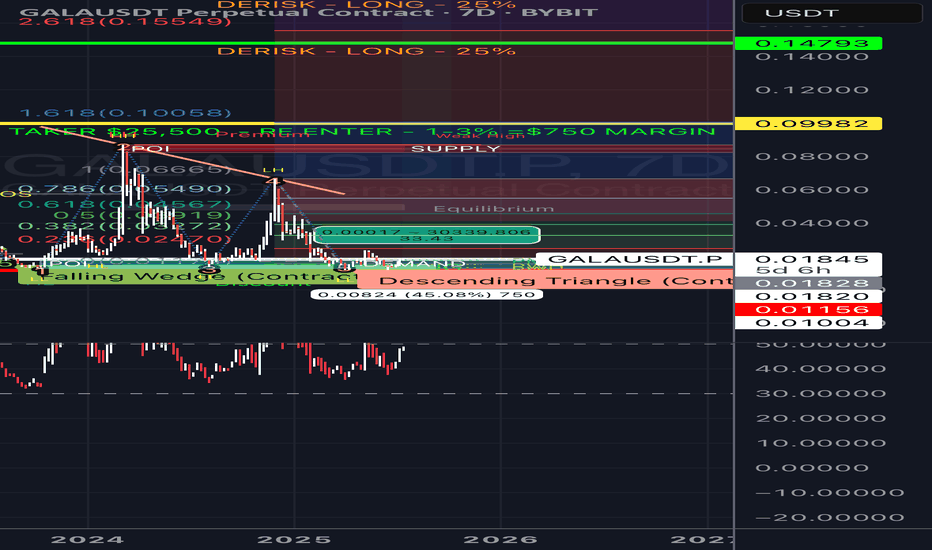This screenshot has width=932, height=550.
Task: Click the 2024 time axis label
Action: pos(87,539)
